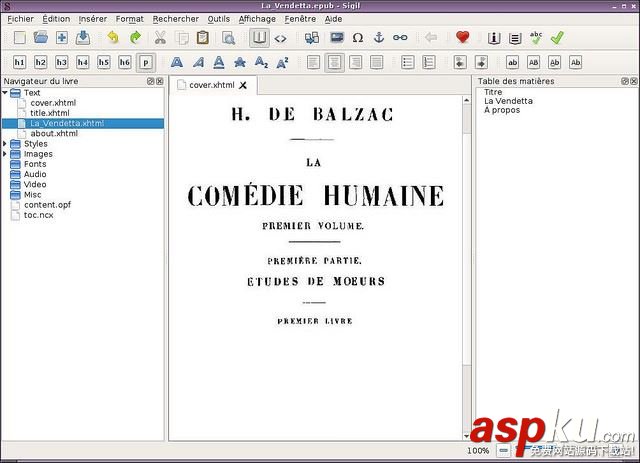Toggle superscript formatting
640x463 pixels.
282,62
